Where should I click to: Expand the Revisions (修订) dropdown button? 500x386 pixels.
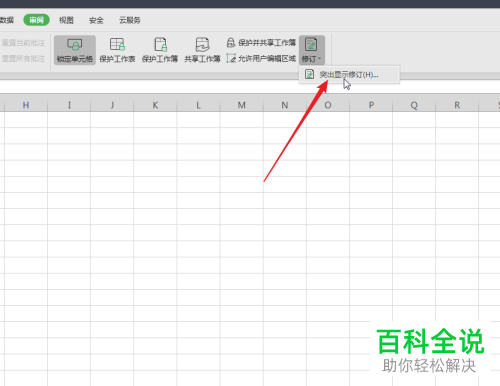(312, 50)
